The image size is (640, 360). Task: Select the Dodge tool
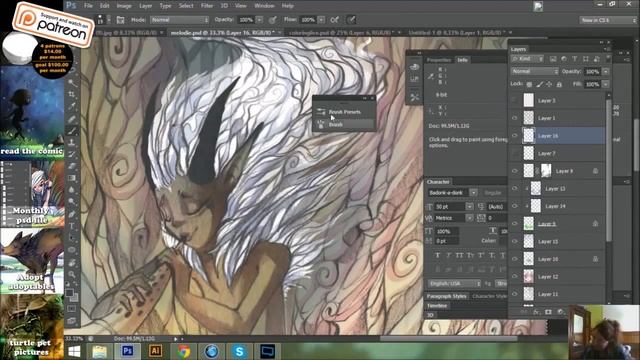72,202
